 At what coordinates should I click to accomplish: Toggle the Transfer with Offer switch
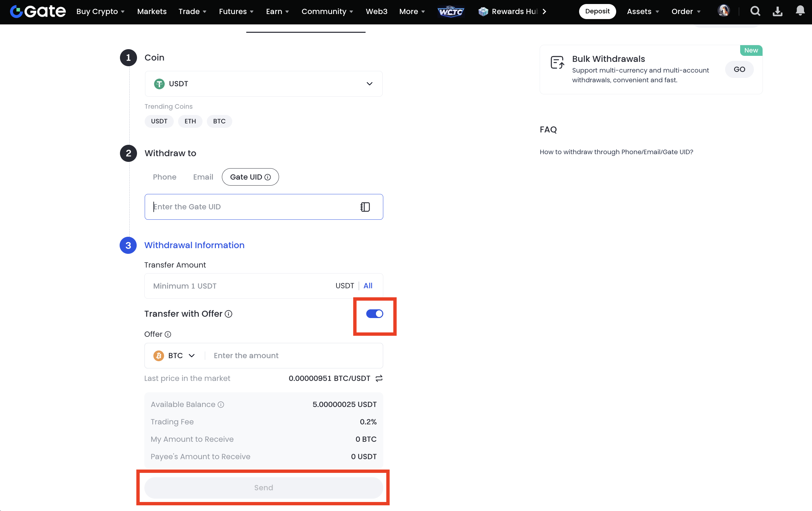[374, 314]
